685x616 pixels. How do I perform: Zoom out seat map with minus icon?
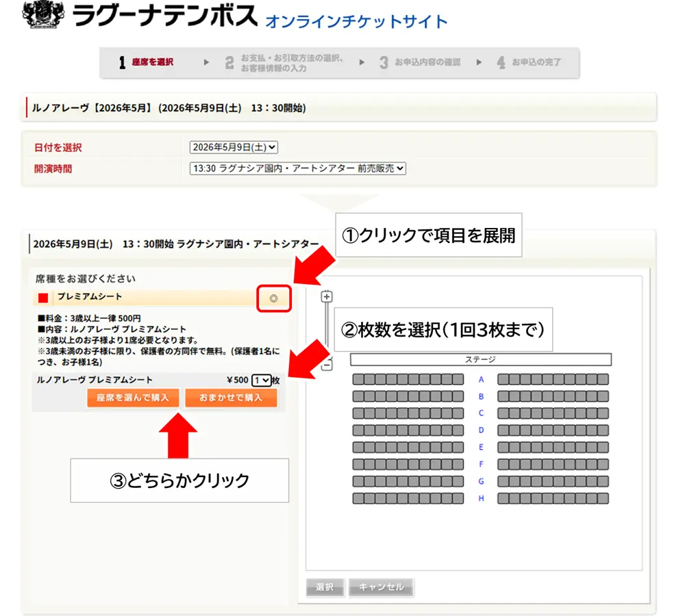326,365
